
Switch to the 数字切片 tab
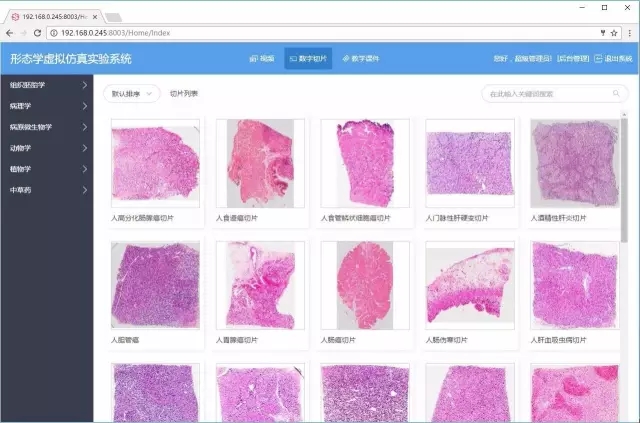coord(308,59)
